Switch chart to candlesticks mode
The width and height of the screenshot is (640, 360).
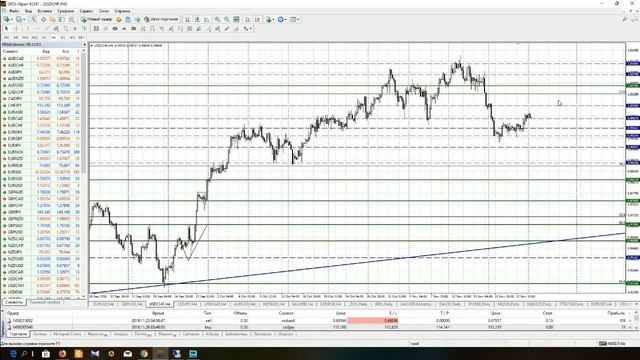[x=197, y=19]
